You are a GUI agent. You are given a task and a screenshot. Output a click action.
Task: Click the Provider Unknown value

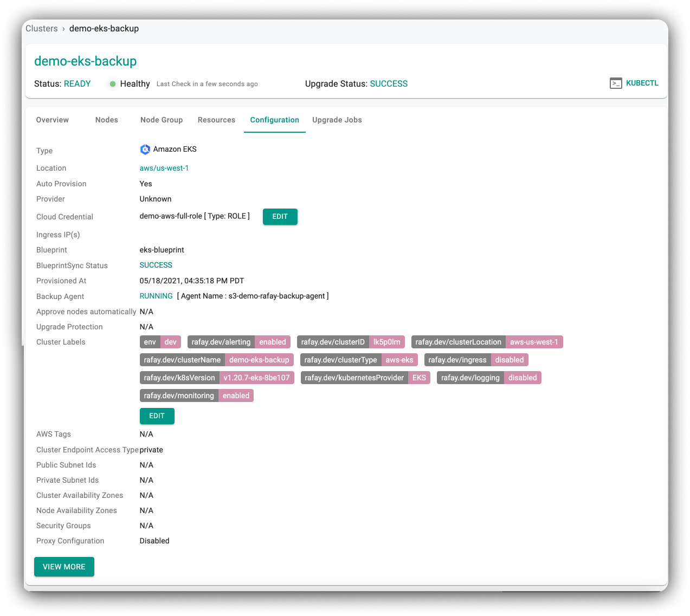(156, 199)
